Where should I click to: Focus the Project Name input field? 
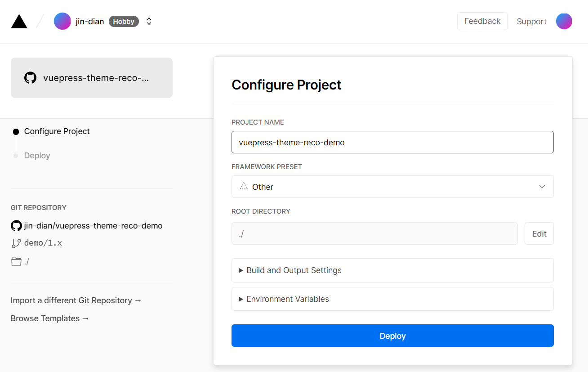click(392, 142)
